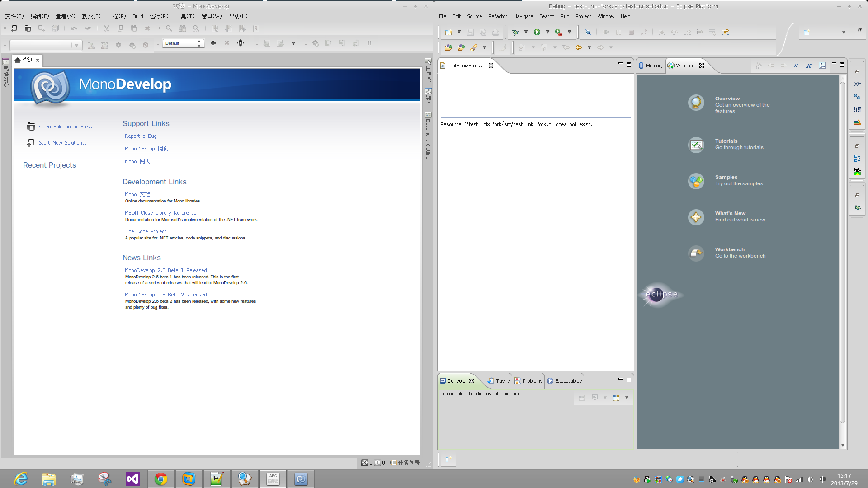Open the black dropdown arrow in the MonoDevelop navigation toolbar
This screenshot has width=868, height=488.
293,43
